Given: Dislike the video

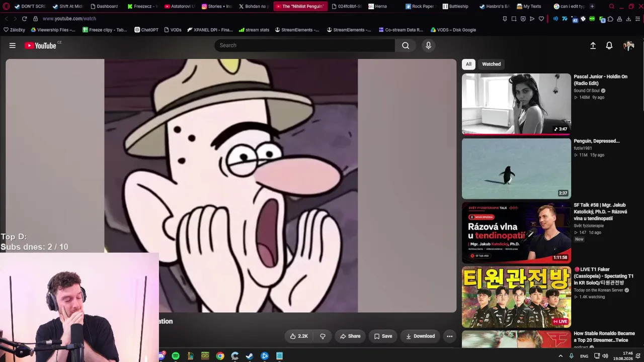Looking at the screenshot, I should pyautogui.click(x=323, y=336).
